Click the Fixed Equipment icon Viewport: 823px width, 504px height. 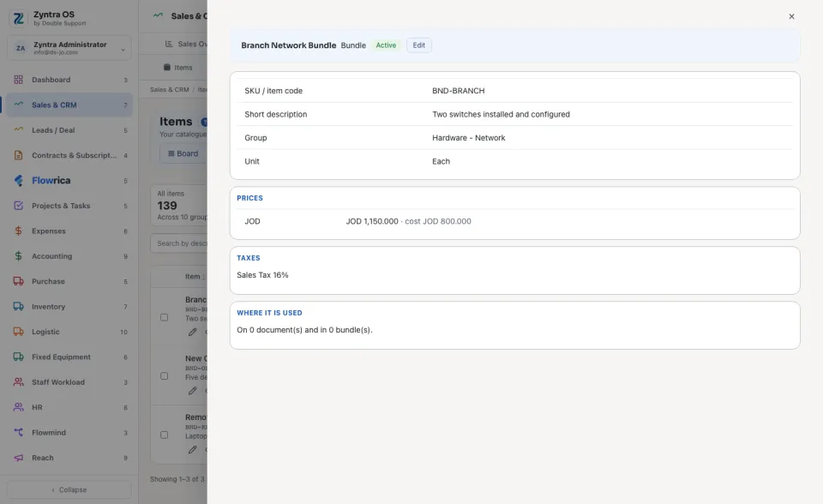(x=18, y=357)
